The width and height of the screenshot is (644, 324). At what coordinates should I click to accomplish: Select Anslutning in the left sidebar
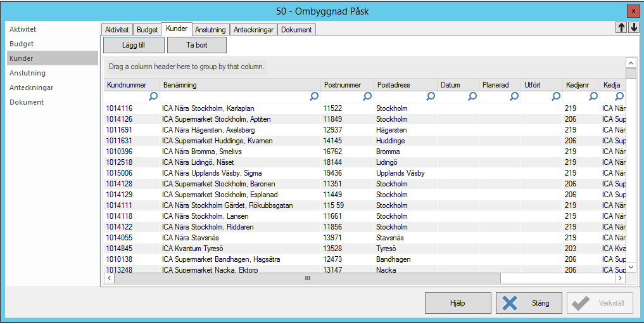(53, 73)
